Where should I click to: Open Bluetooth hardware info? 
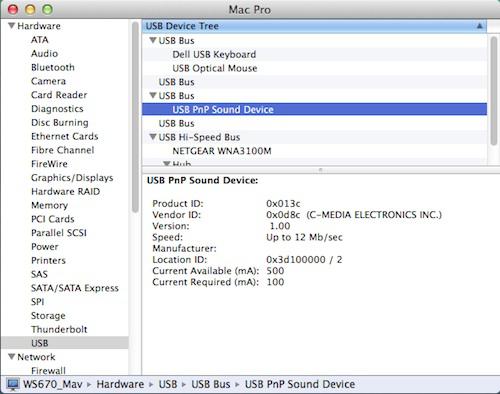coord(53,67)
